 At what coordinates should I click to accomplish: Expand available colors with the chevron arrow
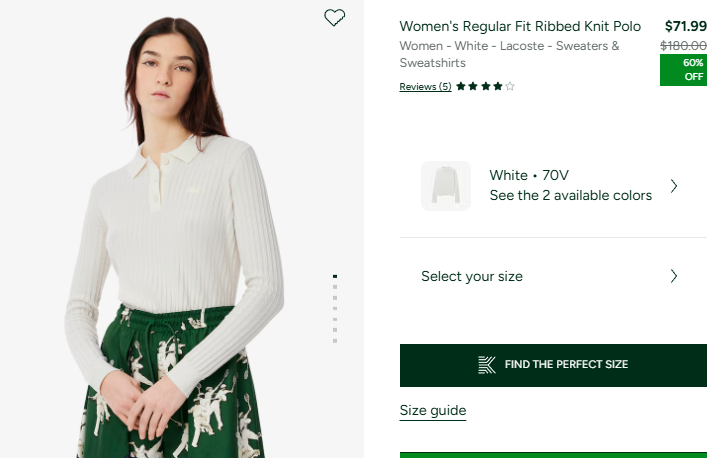point(674,186)
